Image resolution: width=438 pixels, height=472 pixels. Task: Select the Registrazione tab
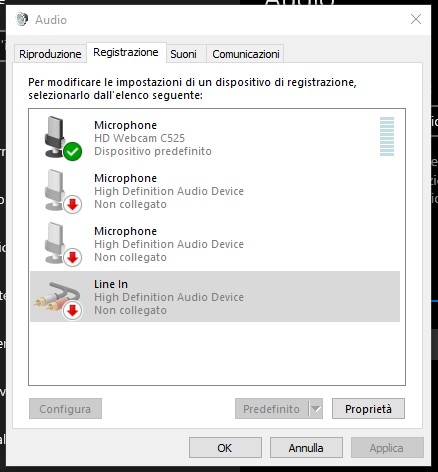click(126, 52)
